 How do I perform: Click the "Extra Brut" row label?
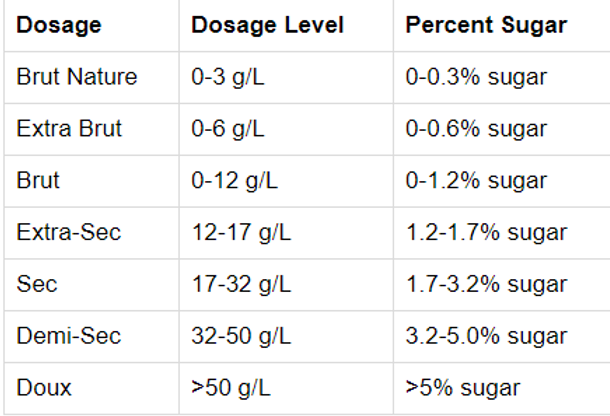pos(70,129)
